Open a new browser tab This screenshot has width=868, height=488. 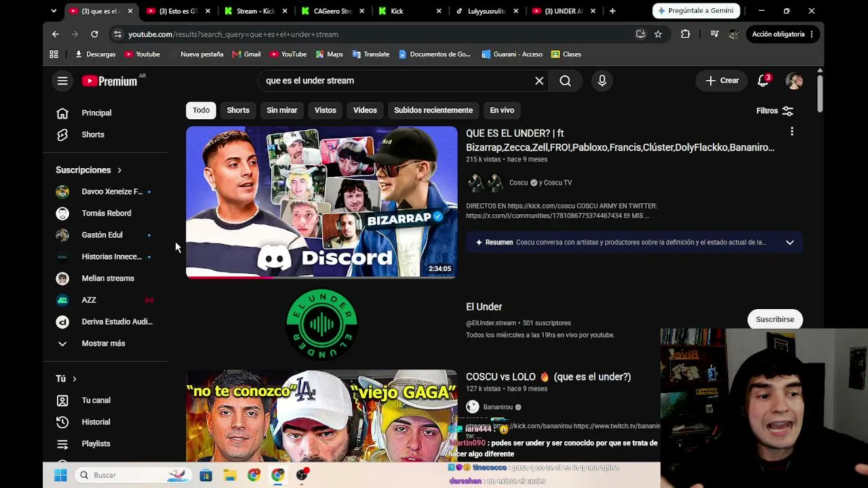pos(612,11)
